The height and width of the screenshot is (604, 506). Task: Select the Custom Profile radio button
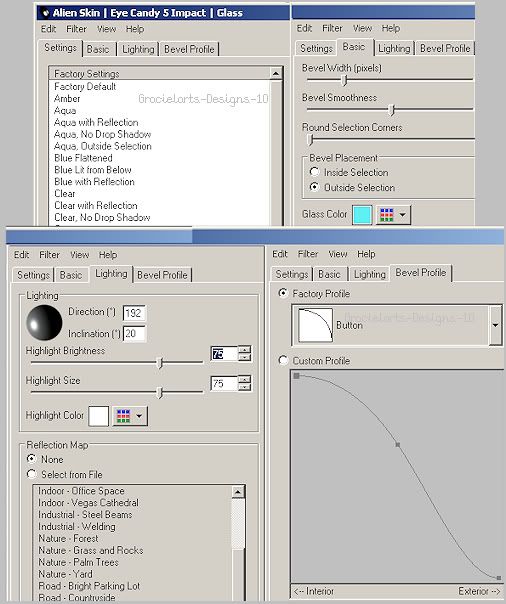coord(283,360)
